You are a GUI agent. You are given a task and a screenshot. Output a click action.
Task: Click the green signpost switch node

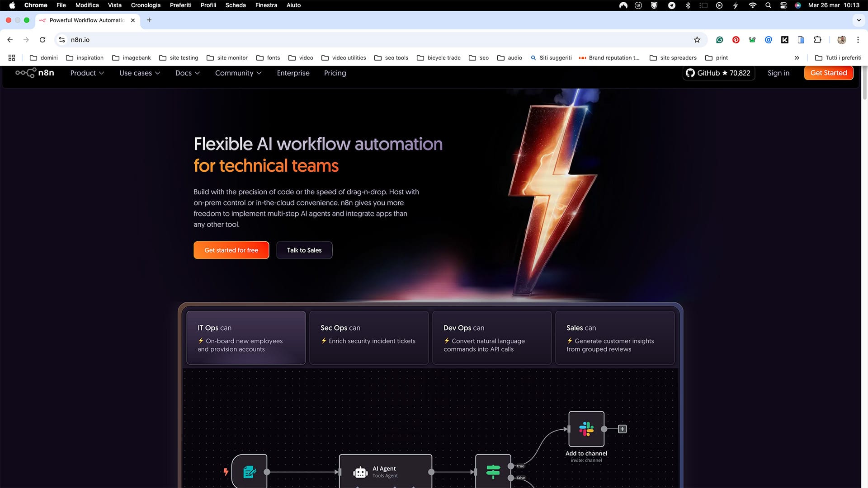point(493,472)
